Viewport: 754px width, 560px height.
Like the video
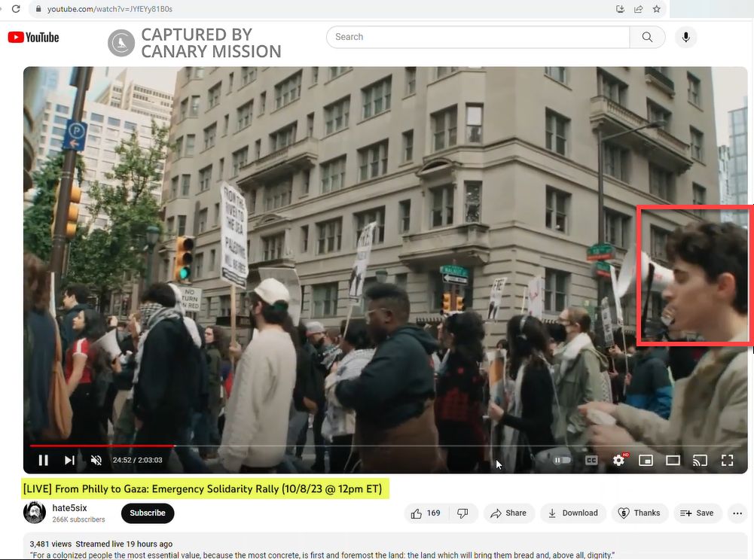[x=426, y=513]
